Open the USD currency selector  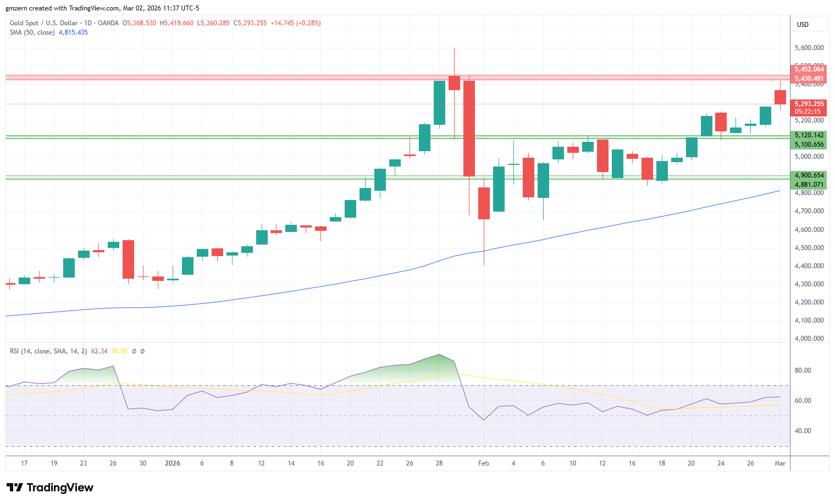pos(810,24)
